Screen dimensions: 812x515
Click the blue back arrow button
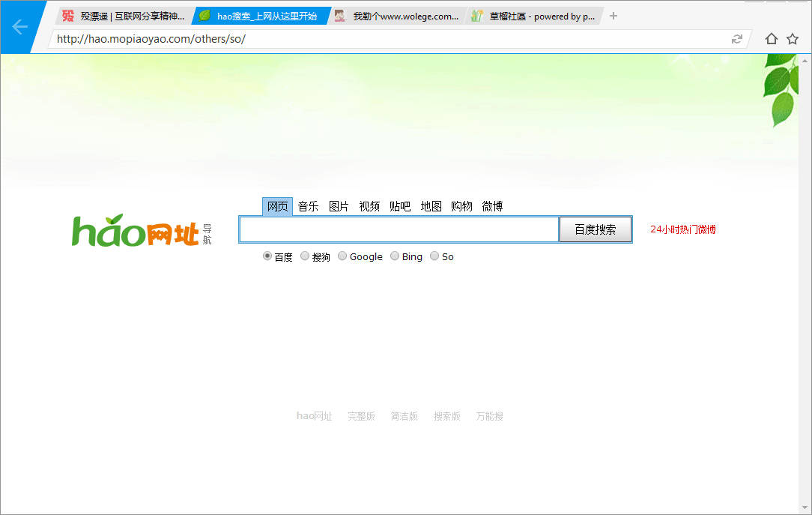[19, 26]
